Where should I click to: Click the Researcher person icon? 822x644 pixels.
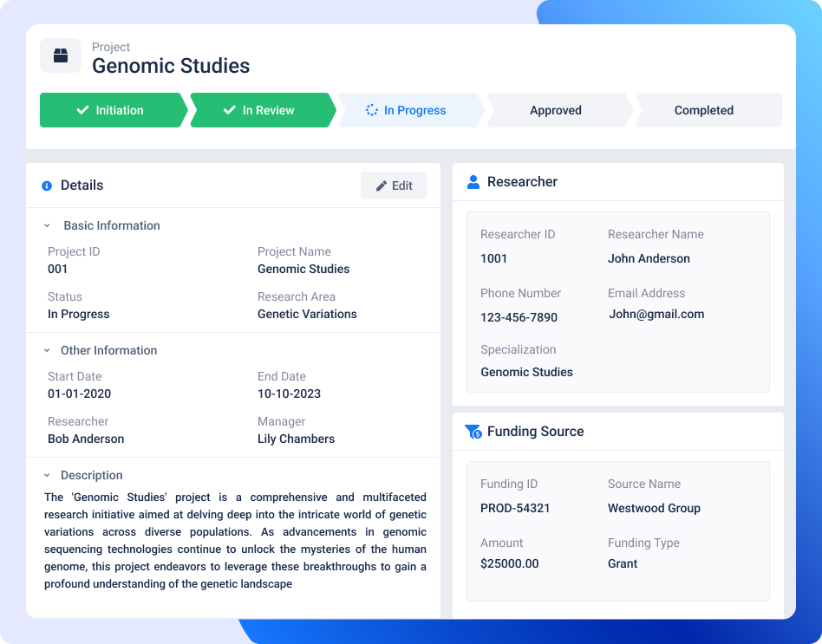[473, 182]
